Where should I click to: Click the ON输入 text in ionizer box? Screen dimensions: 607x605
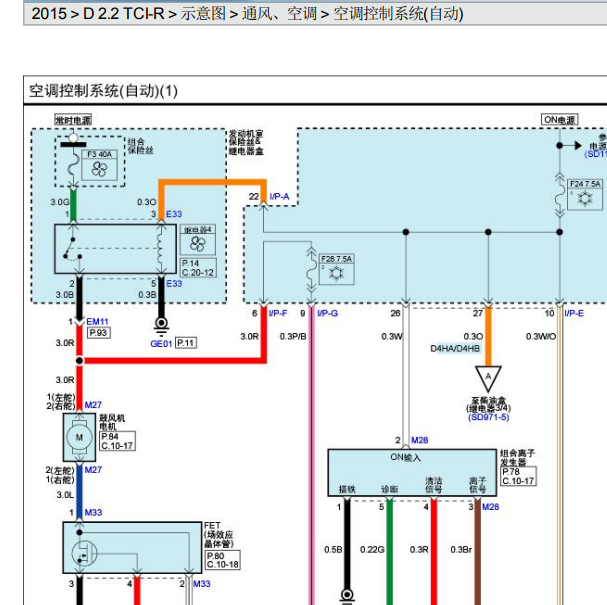coord(405,457)
